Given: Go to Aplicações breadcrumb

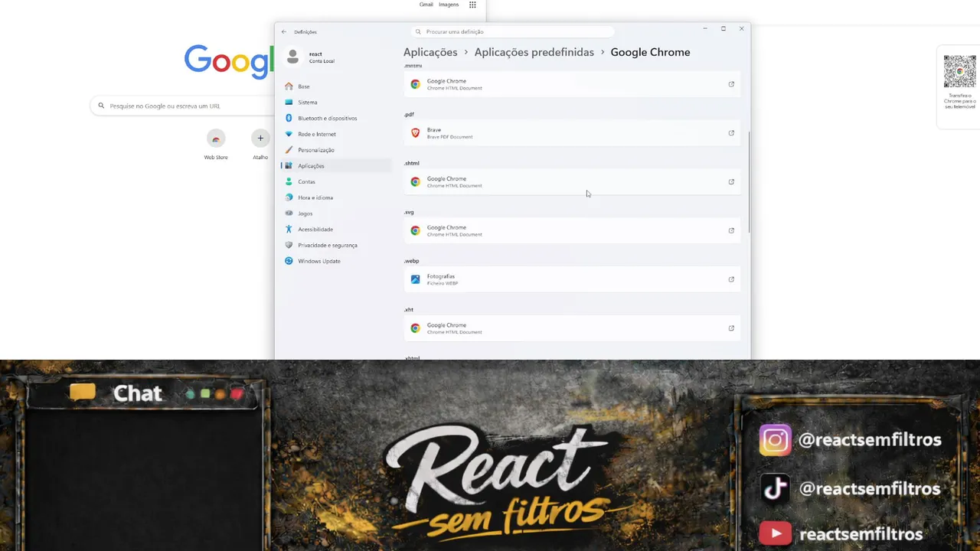Looking at the screenshot, I should click(430, 52).
